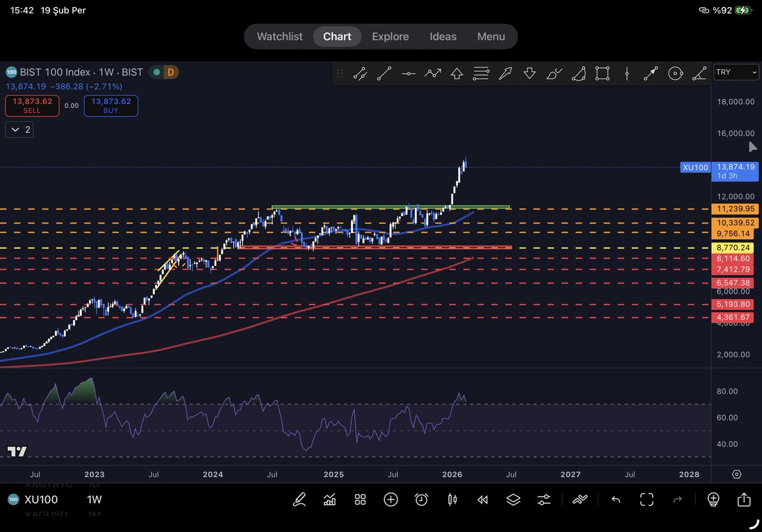Select the arrow-up marker tool
The image size is (762, 532).
457,74
